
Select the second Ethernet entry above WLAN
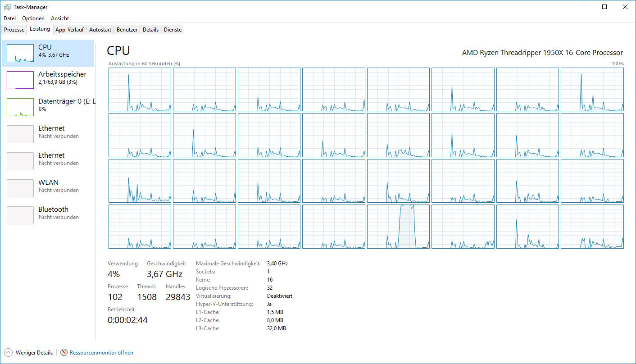(x=48, y=161)
